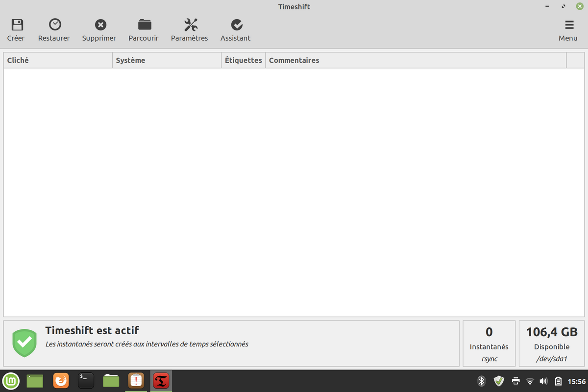This screenshot has width=588, height=392.
Task: Click the 0 Instantanés rsync counter
Action: click(x=489, y=343)
